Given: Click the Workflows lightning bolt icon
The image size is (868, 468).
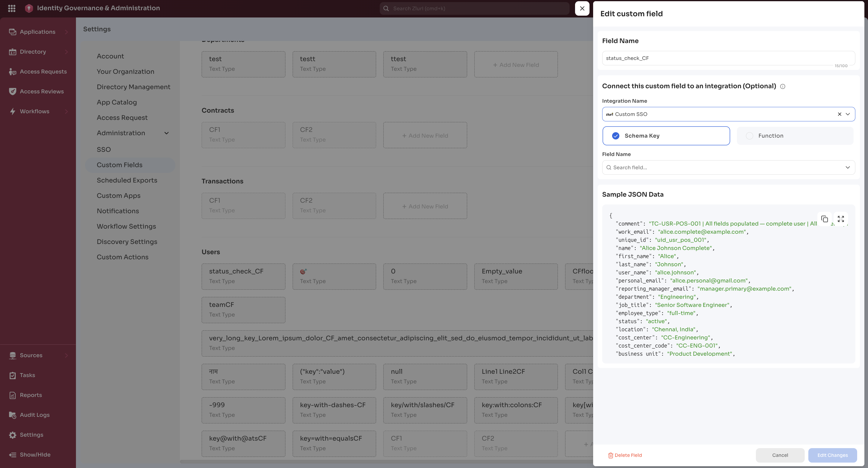Looking at the screenshot, I should [x=12, y=111].
